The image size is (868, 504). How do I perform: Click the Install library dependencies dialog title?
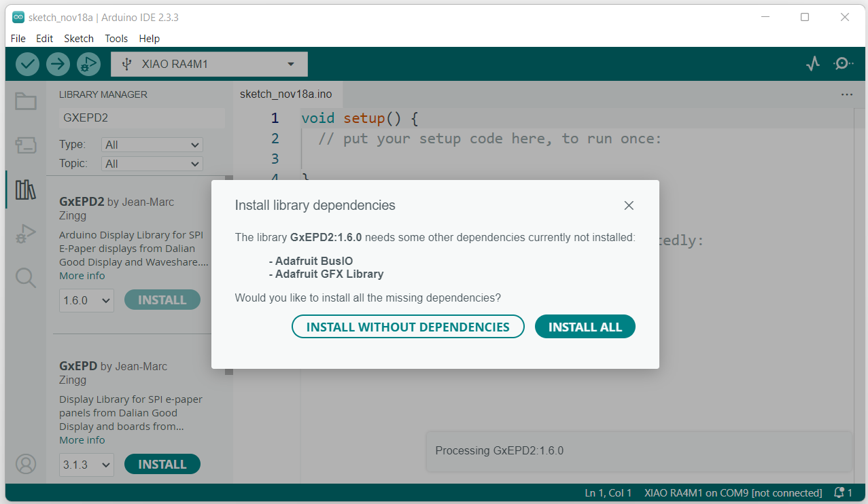tap(315, 205)
